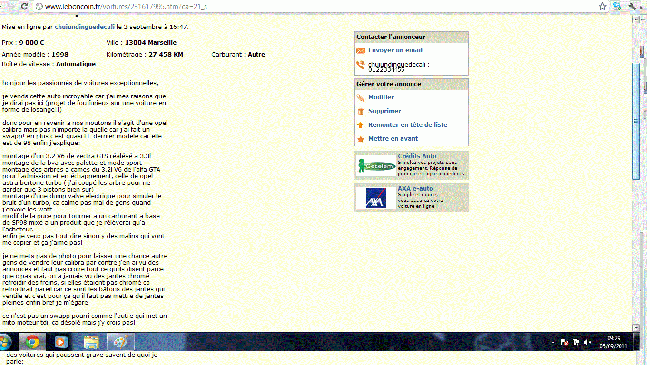Click the vertical scrollbar down arrow
650x365 pixels.
coord(636,328)
